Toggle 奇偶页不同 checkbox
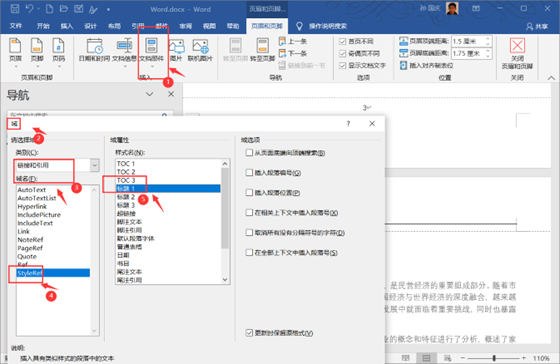The height and width of the screenshot is (364, 560). 342,54
